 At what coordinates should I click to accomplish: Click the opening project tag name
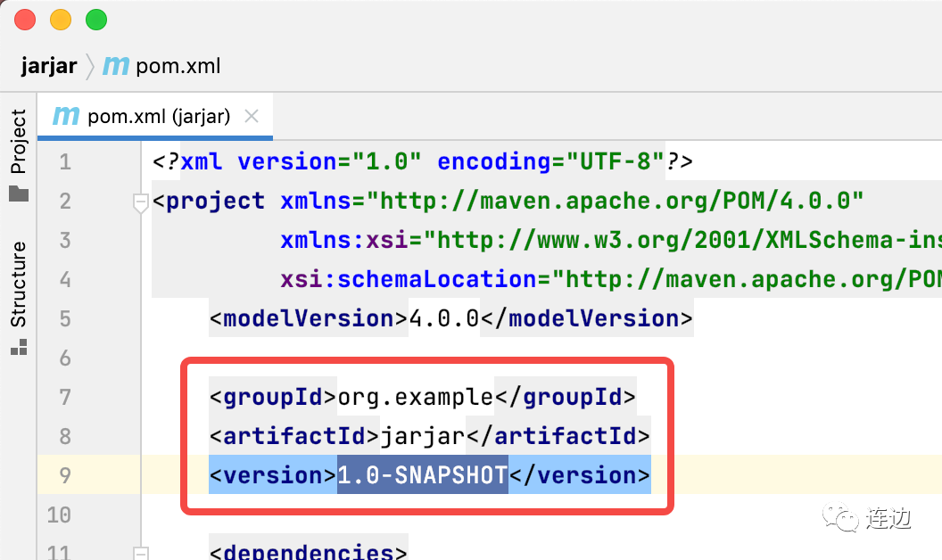[x=214, y=201]
